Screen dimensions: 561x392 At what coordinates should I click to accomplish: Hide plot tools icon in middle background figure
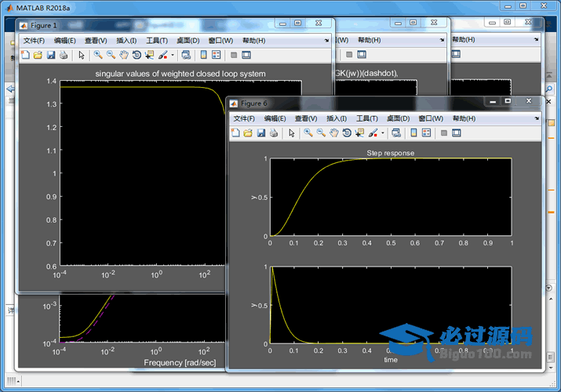tap(349, 54)
